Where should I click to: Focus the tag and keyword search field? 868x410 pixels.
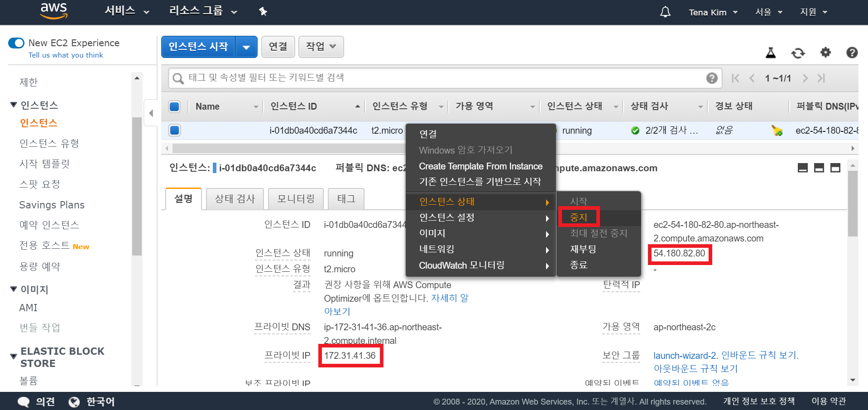446,78
